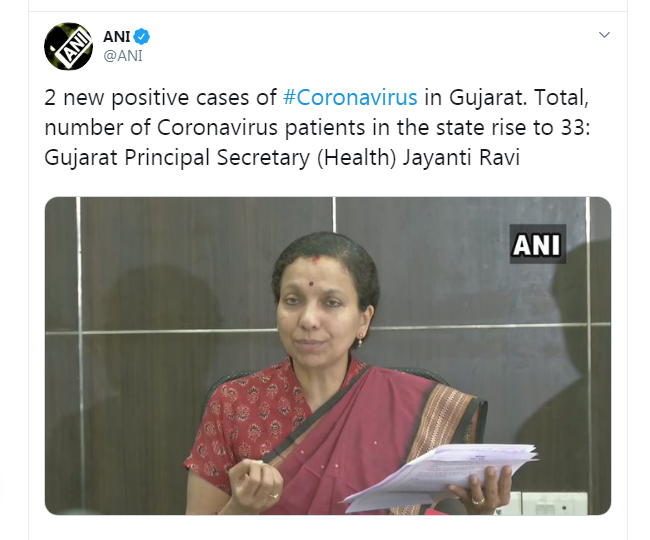The height and width of the screenshot is (540, 650).
Task: Click the stack of papers in the photo
Action: point(439,477)
